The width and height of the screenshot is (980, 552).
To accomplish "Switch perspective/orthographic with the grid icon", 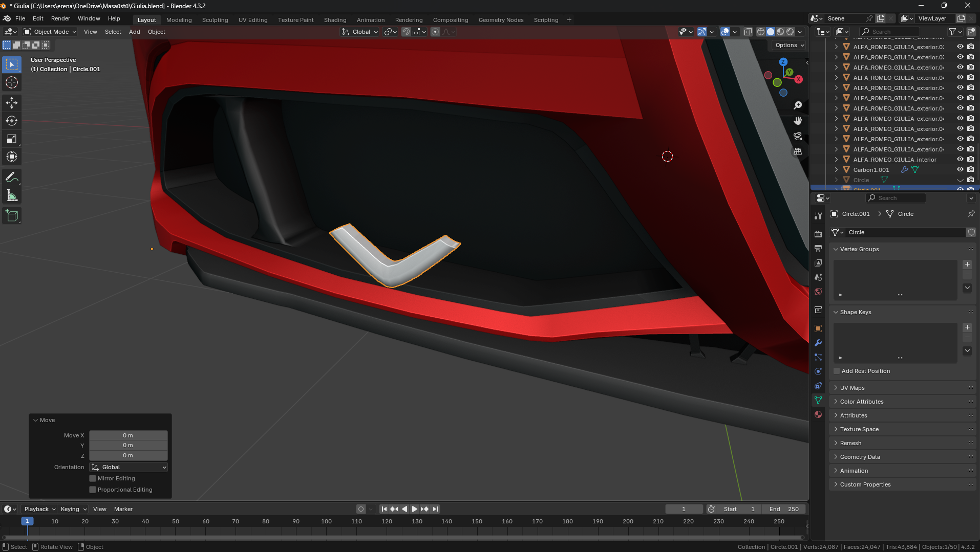I will [x=798, y=151].
